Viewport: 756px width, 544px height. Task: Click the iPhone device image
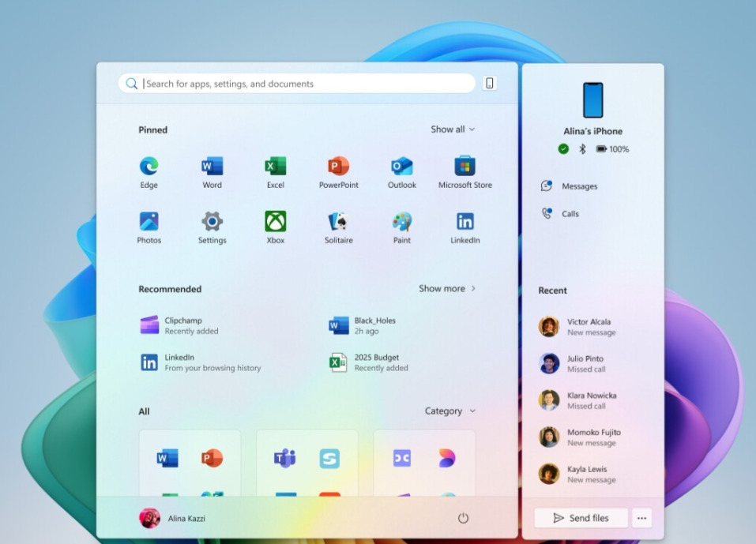(x=592, y=100)
